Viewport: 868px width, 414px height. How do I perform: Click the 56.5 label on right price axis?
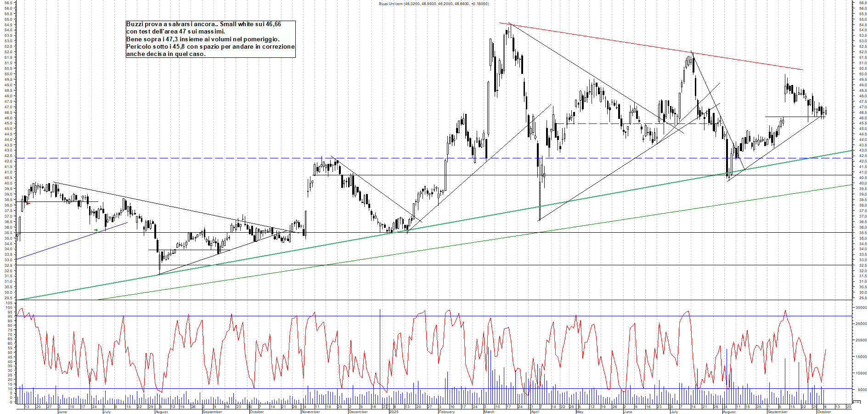(x=862, y=3)
